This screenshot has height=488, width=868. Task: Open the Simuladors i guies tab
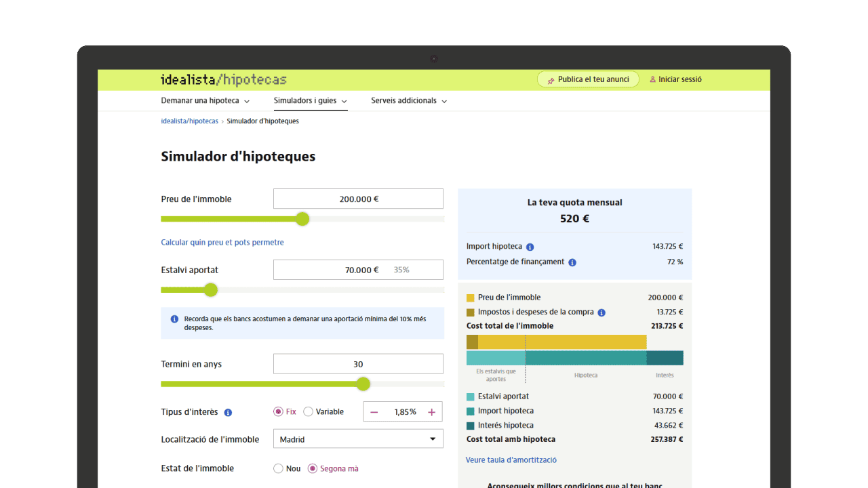310,101
